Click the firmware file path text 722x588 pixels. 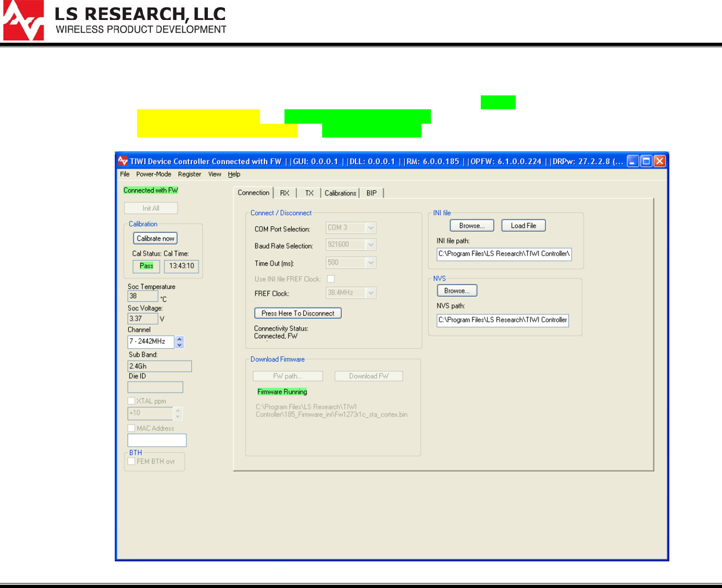click(332, 410)
